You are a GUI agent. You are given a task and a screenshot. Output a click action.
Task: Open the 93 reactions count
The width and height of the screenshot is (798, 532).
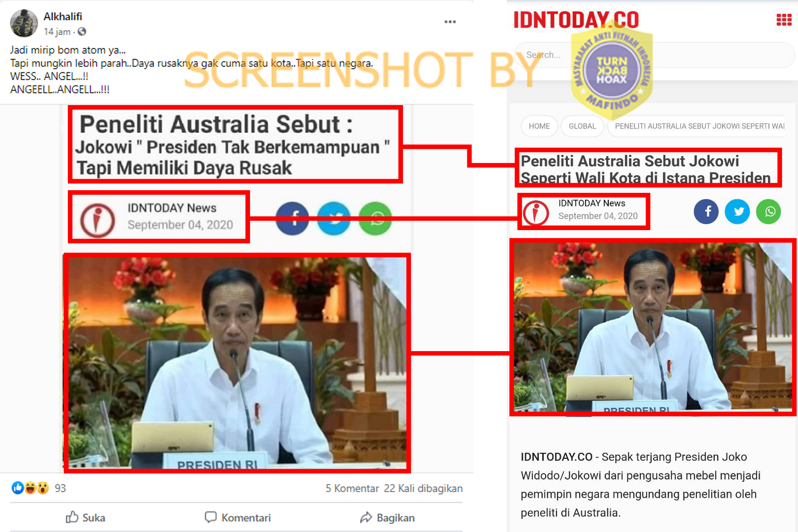(60, 488)
